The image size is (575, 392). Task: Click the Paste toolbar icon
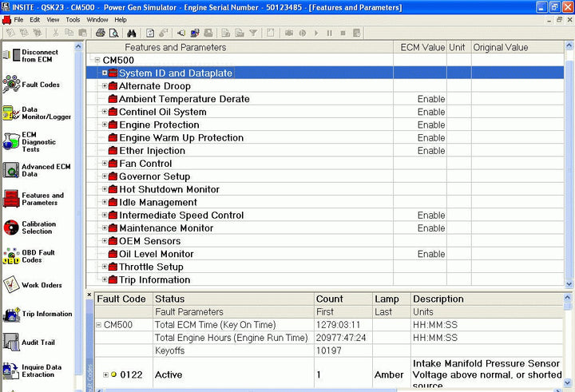click(x=82, y=33)
